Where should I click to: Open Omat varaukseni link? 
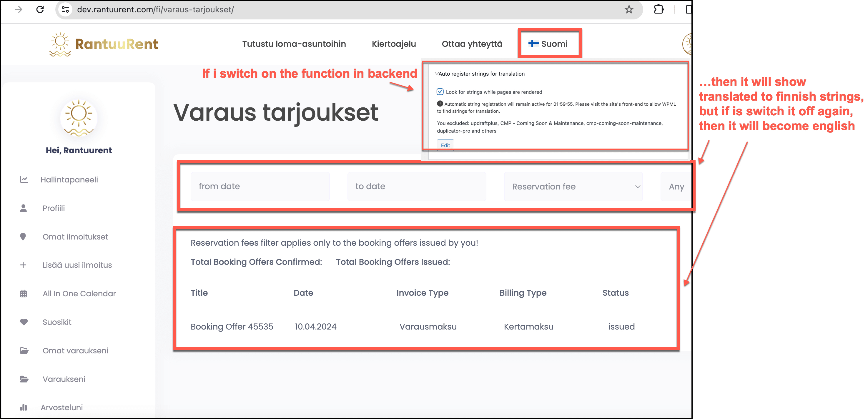[x=76, y=350]
